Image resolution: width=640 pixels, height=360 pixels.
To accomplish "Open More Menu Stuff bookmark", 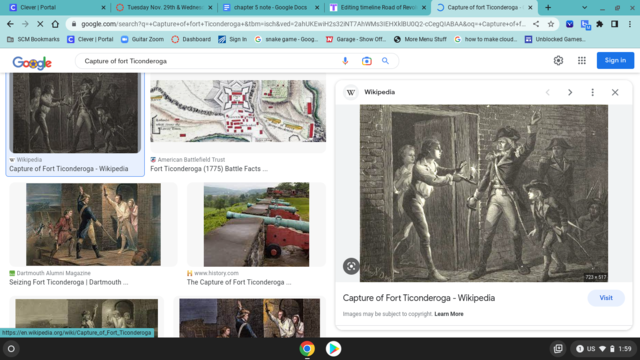I will pyautogui.click(x=420, y=39).
